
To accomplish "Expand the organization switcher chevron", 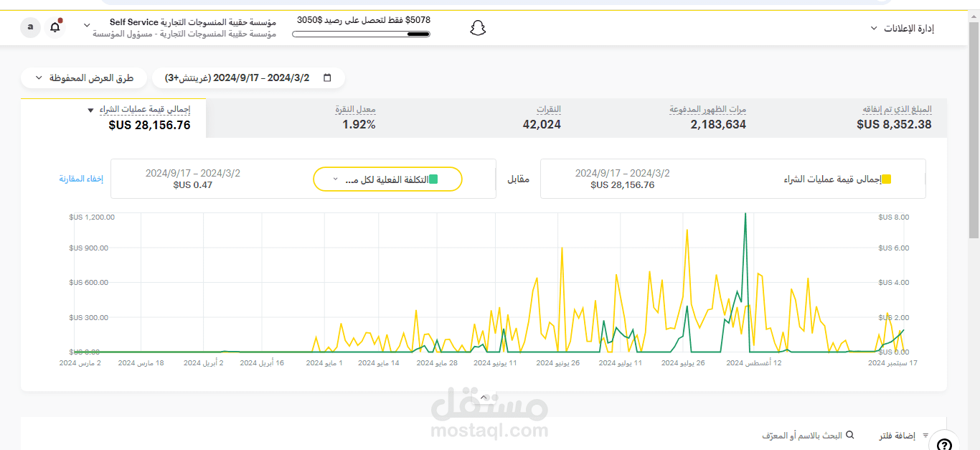I will pos(87,25).
